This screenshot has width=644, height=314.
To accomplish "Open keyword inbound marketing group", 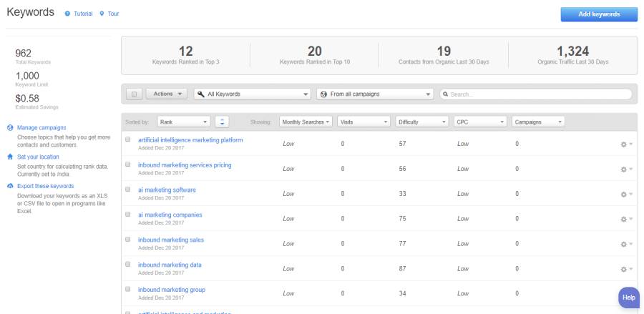I will pyautogui.click(x=172, y=290).
